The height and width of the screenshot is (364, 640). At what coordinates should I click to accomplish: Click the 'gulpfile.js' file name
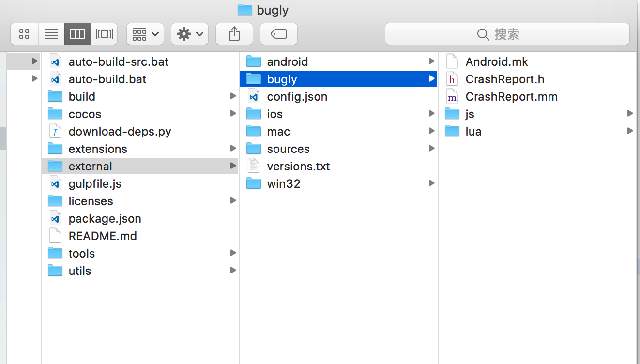95,184
